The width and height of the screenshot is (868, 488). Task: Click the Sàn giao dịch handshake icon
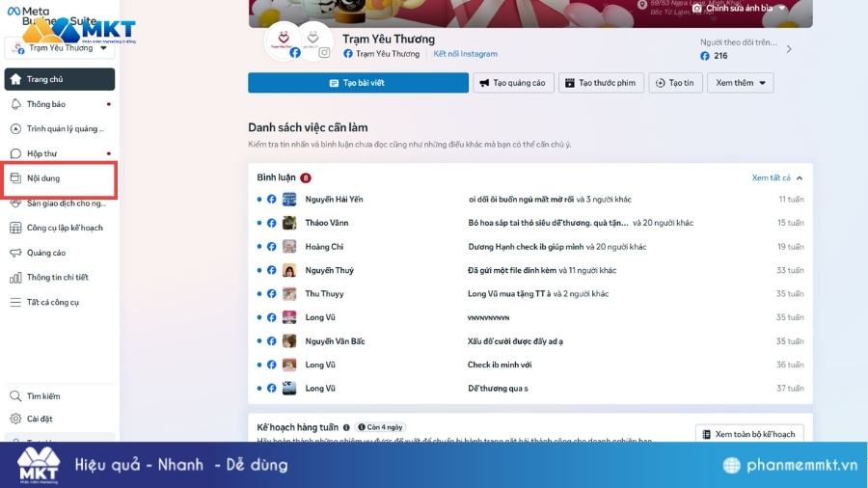coord(15,203)
